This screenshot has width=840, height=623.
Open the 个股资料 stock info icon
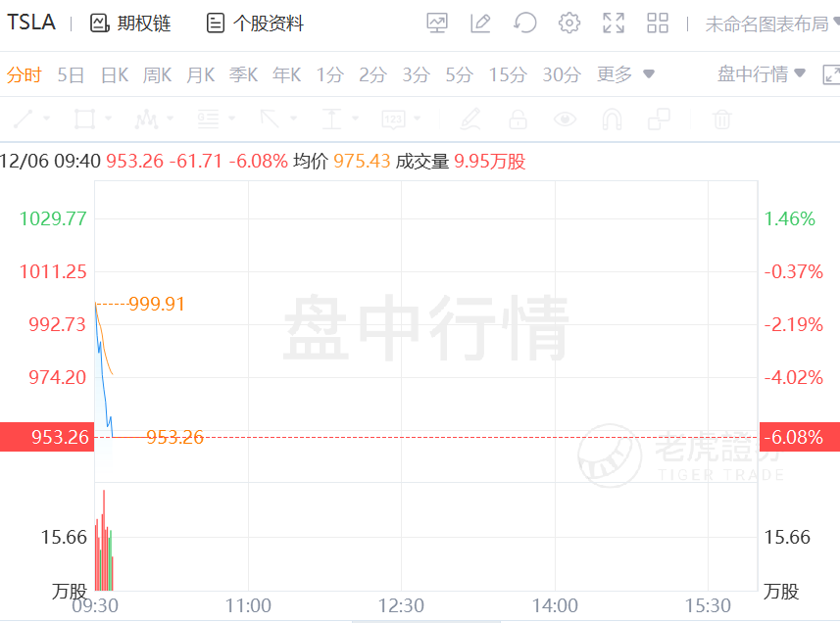coord(216,23)
